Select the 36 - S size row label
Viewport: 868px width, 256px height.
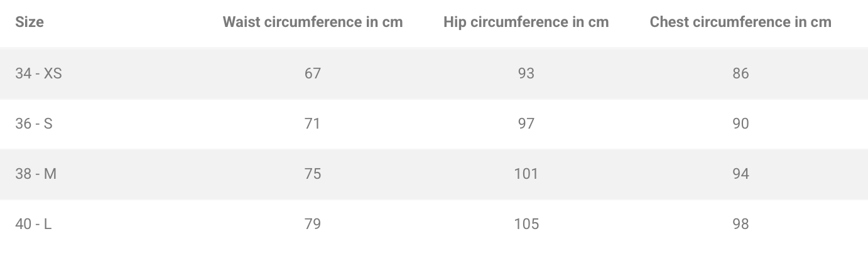pos(34,124)
